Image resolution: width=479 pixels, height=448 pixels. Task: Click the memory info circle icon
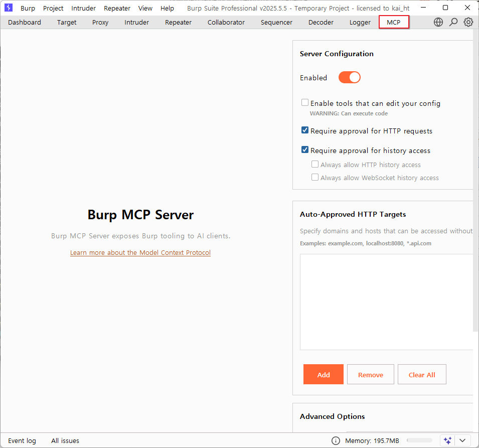point(336,440)
